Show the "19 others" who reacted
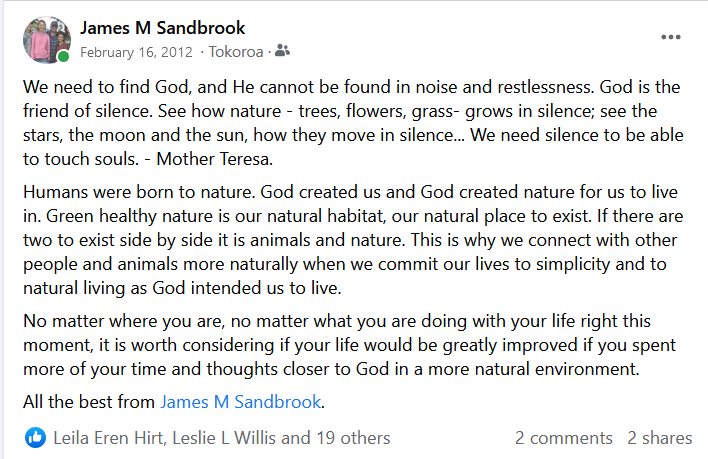708x459 pixels. pos(350,438)
